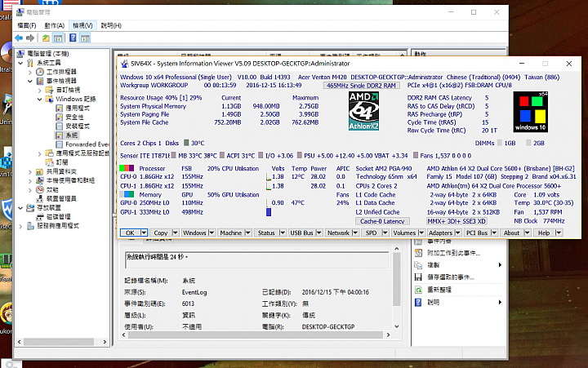Screen dimensions: 588x368
Task: Collapse the Windows 記錄 tree node
Action: pos(39,100)
